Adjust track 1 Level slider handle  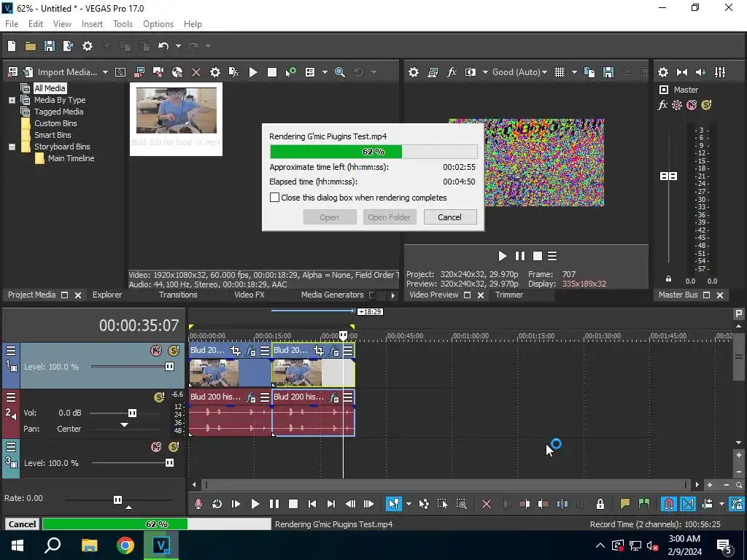tap(169, 367)
